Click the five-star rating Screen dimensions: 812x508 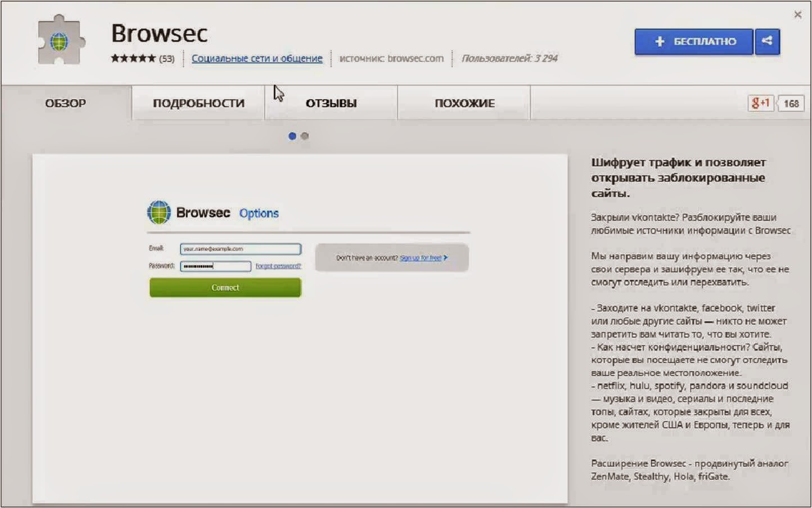pyautogui.click(x=133, y=58)
